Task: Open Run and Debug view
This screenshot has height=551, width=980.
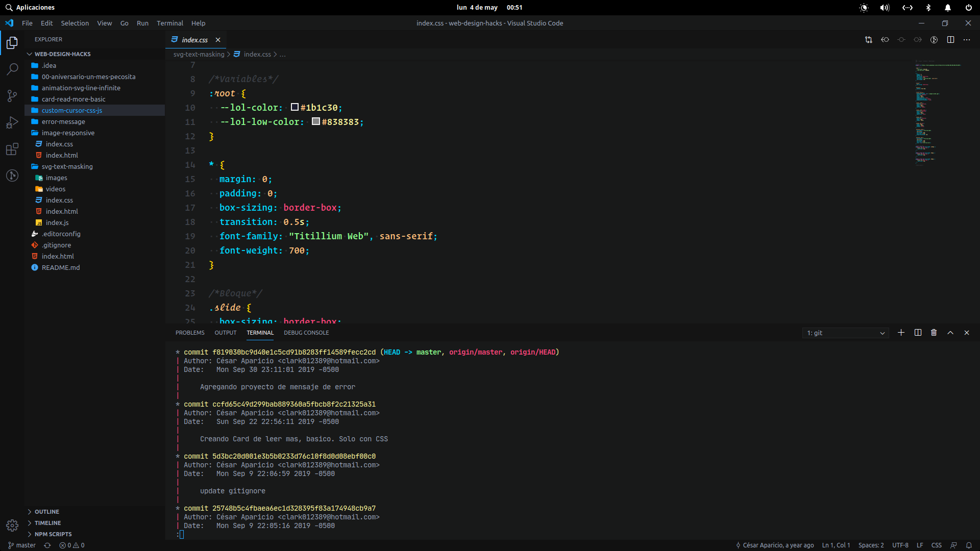Action: pyautogui.click(x=12, y=122)
